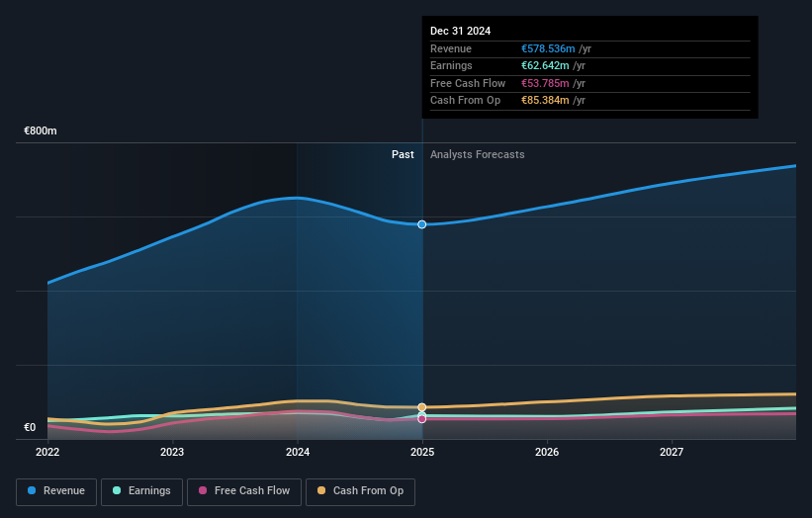The image size is (812, 518).
Task: Click the €85.384m cash from op value
Action: coord(545,101)
